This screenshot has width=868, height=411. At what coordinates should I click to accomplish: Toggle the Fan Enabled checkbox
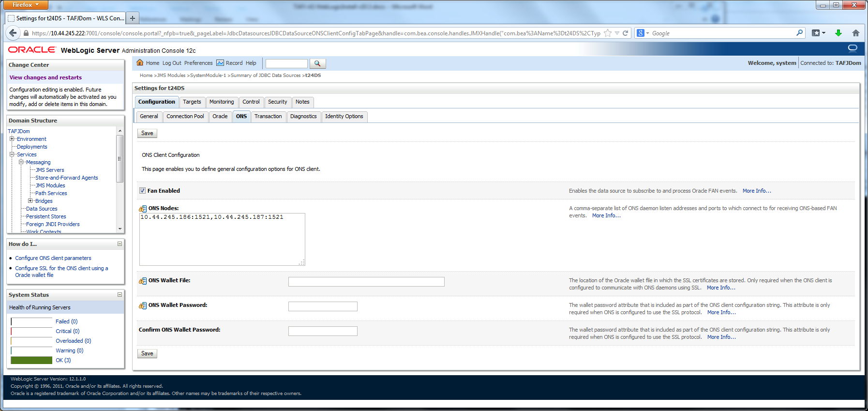142,191
